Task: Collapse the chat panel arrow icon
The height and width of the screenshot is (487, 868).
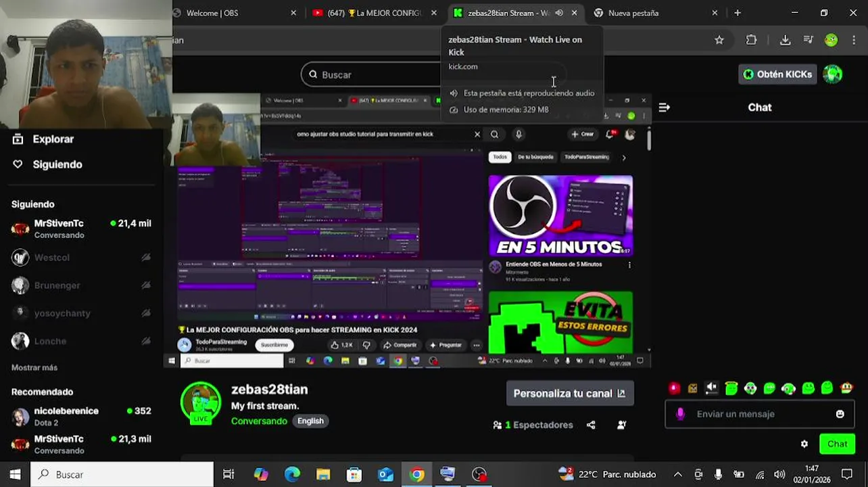Action: (664, 108)
